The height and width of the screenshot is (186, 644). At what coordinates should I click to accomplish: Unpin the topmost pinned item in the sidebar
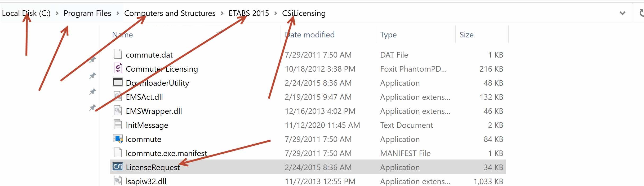click(92, 59)
